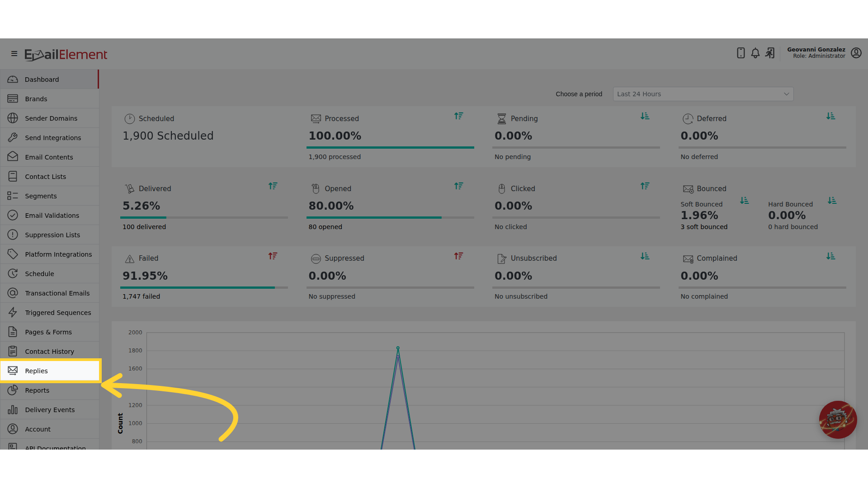Open Segments in sidebar

click(x=50, y=196)
